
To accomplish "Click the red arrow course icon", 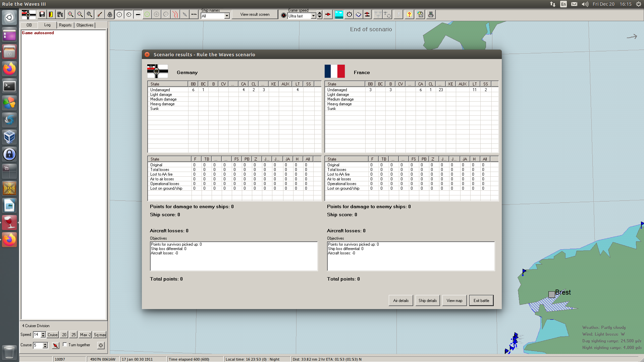I will [x=56, y=345].
